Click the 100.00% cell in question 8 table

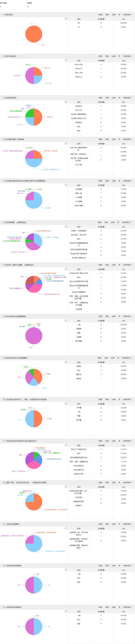(x=124, y=325)
